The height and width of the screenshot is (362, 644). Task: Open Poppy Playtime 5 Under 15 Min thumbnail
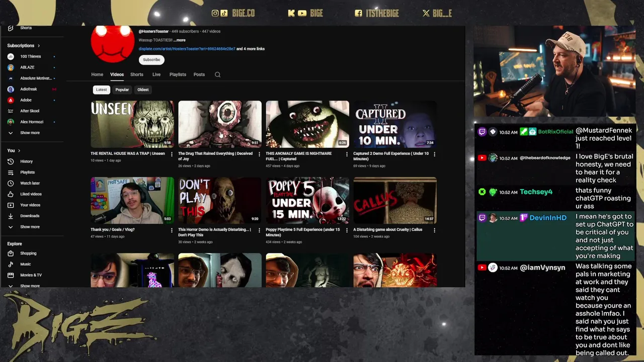pyautogui.click(x=307, y=200)
